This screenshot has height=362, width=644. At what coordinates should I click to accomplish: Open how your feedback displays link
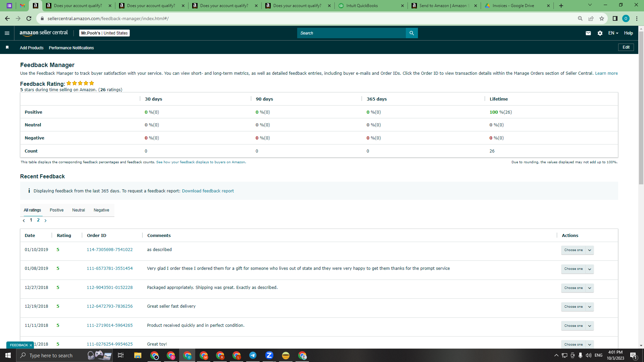tap(201, 162)
